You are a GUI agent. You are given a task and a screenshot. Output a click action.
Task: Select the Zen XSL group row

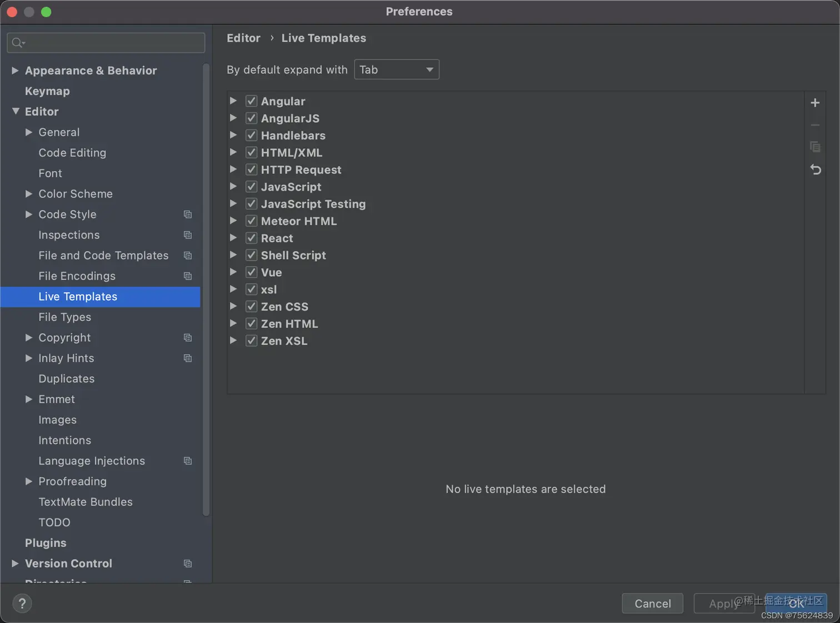516,341
